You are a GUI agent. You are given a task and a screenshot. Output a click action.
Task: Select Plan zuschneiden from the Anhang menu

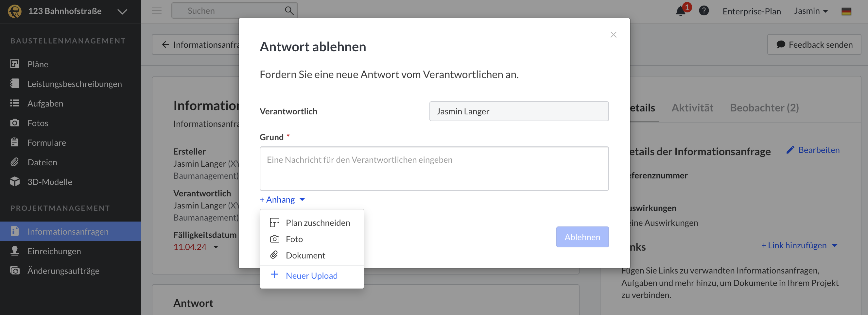coord(312,223)
